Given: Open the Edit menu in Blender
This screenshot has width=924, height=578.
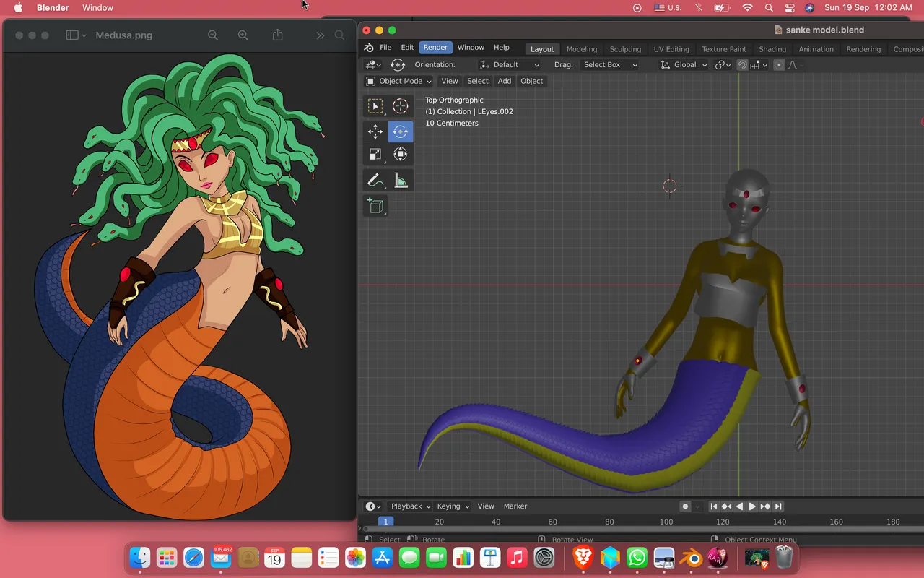Looking at the screenshot, I should tap(407, 48).
